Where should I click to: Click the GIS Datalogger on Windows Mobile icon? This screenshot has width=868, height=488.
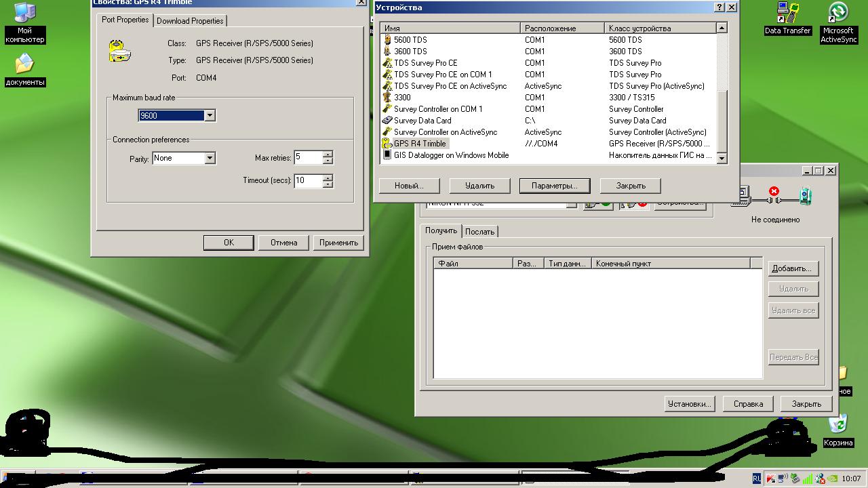387,155
